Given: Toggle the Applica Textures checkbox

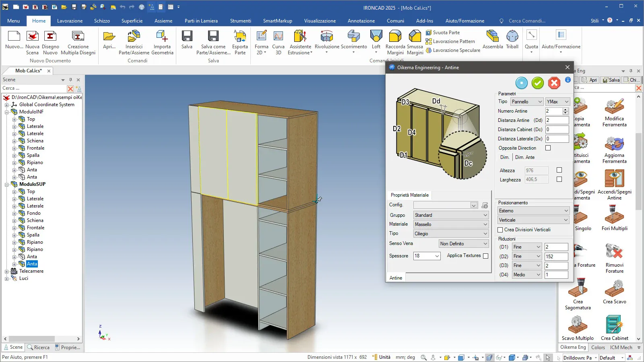Looking at the screenshot, I should click(485, 256).
